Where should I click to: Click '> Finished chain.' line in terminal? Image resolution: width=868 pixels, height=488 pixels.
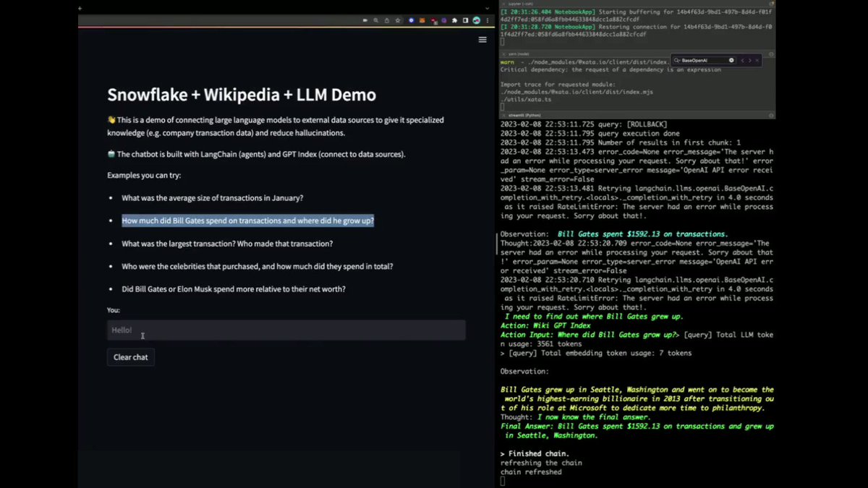535,454
